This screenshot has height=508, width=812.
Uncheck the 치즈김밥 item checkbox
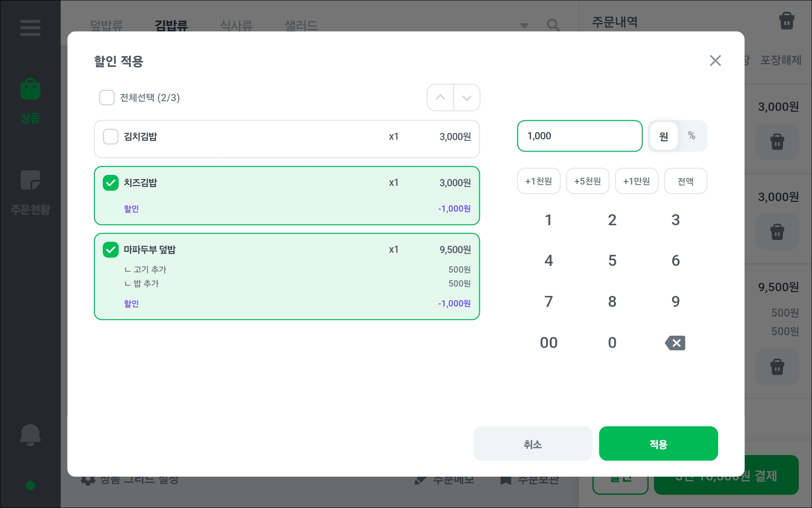[x=111, y=183]
